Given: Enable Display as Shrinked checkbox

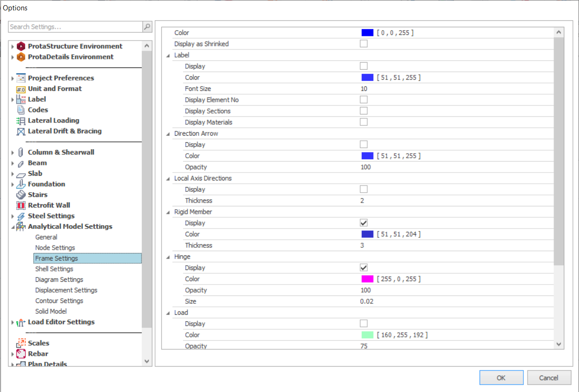Looking at the screenshot, I should click(364, 44).
